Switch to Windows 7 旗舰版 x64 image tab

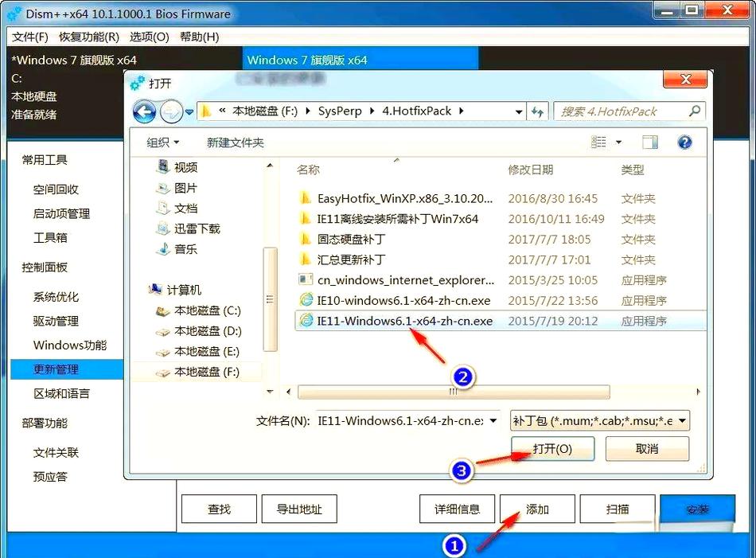pos(360,60)
